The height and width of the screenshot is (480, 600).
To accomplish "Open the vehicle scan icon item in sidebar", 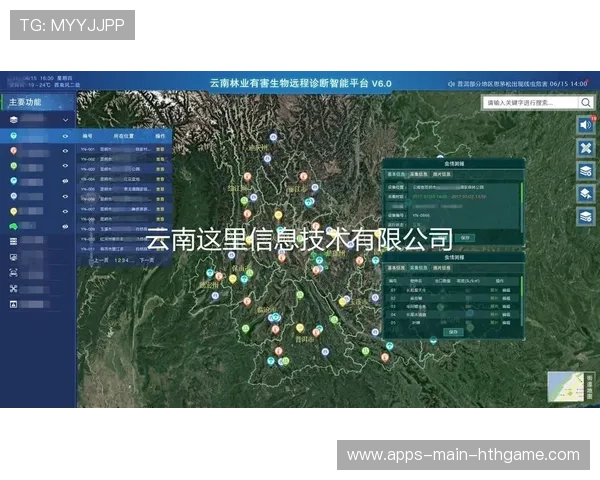I will click(x=14, y=273).
